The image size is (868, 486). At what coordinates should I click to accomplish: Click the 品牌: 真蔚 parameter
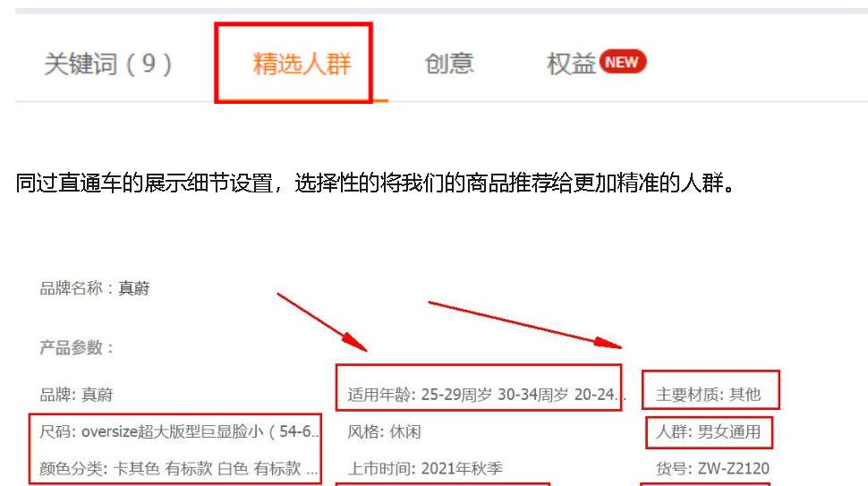[76, 395]
